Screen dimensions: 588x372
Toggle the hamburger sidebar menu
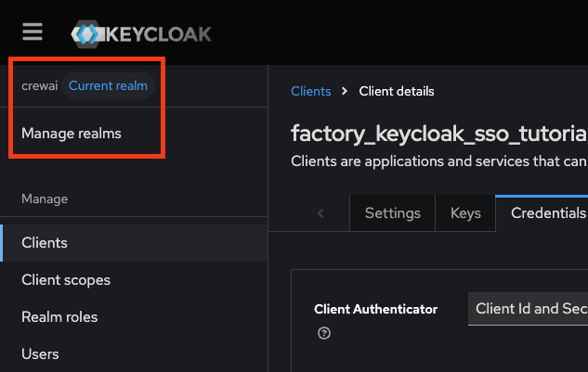click(x=33, y=32)
